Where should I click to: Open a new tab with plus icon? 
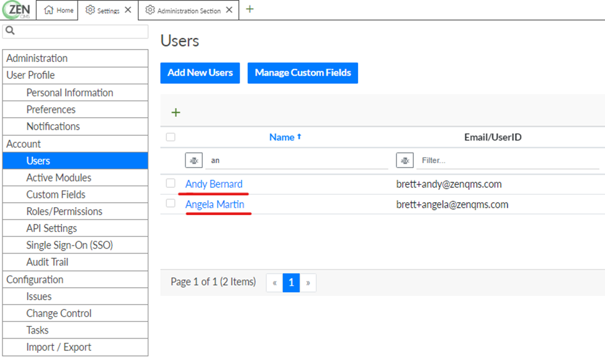point(249,9)
